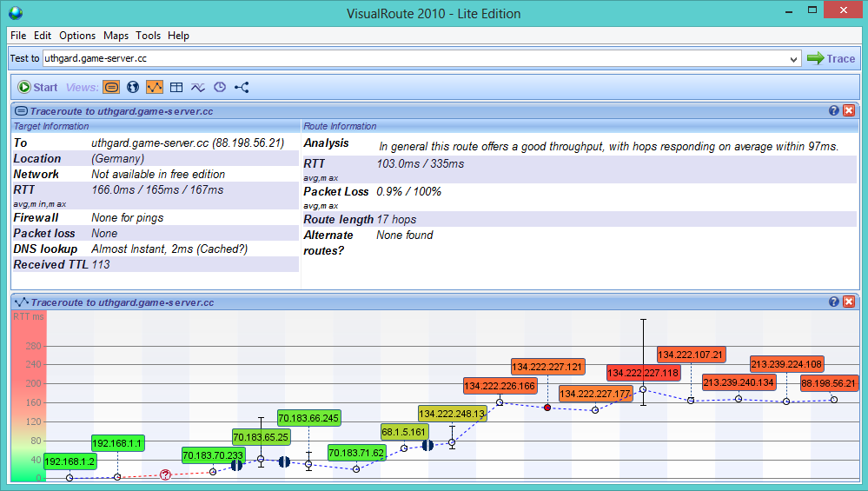Select hop label 70.183.66.245
This screenshot has width=868, height=491.
pos(308,418)
